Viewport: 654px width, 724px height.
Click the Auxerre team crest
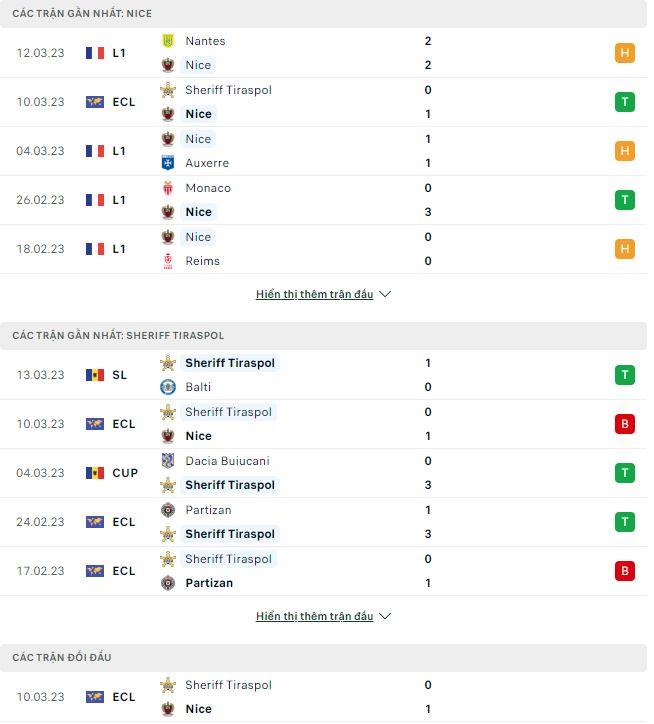(168, 163)
